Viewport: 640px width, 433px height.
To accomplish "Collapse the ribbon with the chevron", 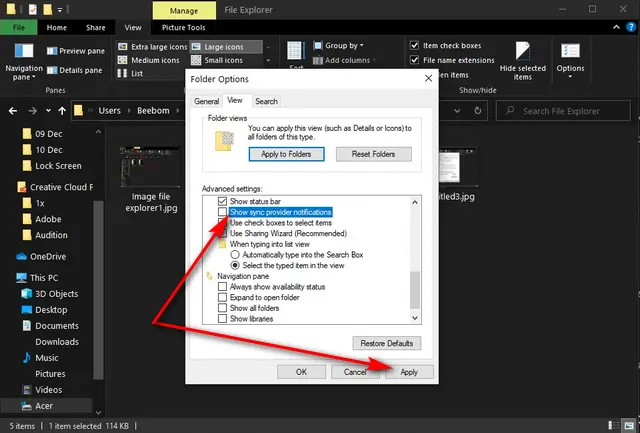I will click(616, 28).
